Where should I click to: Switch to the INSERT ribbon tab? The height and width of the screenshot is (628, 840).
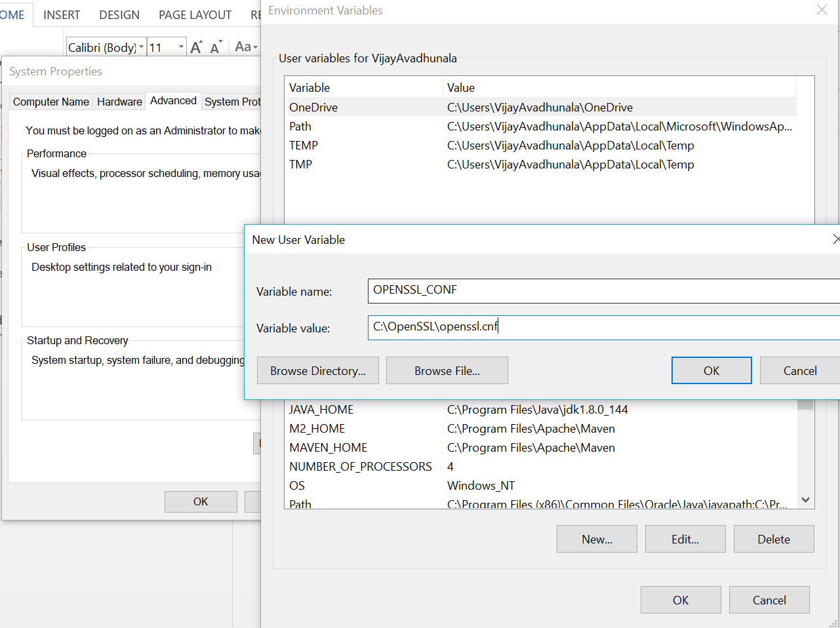click(x=61, y=14)
